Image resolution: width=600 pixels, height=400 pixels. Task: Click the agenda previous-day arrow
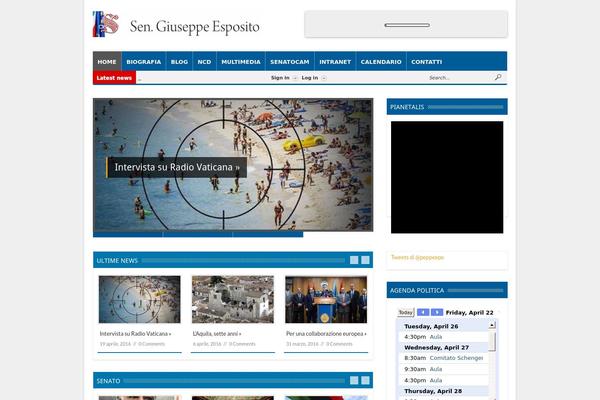tap(423, 312)
